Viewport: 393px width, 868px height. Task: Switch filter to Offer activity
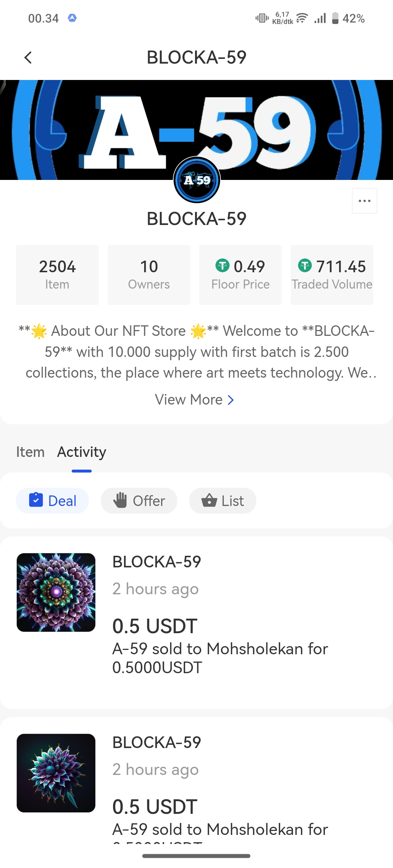click(x=139, y=501)
